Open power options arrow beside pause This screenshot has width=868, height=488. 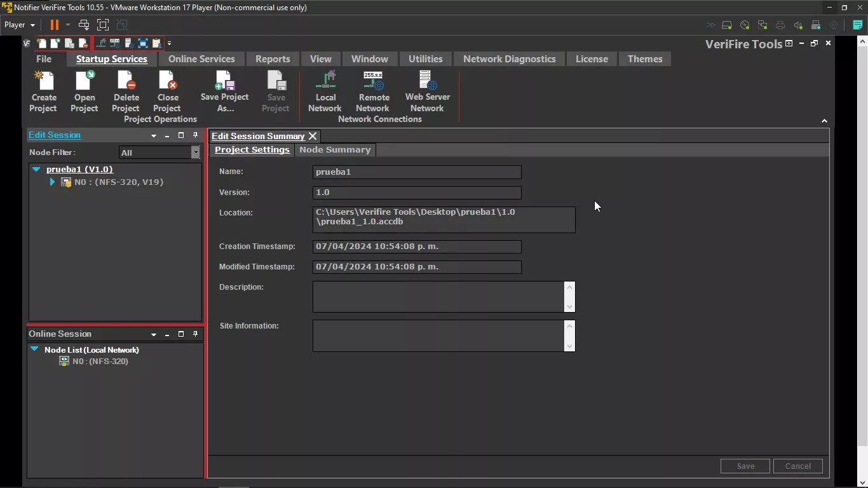[x=68, y=25]
